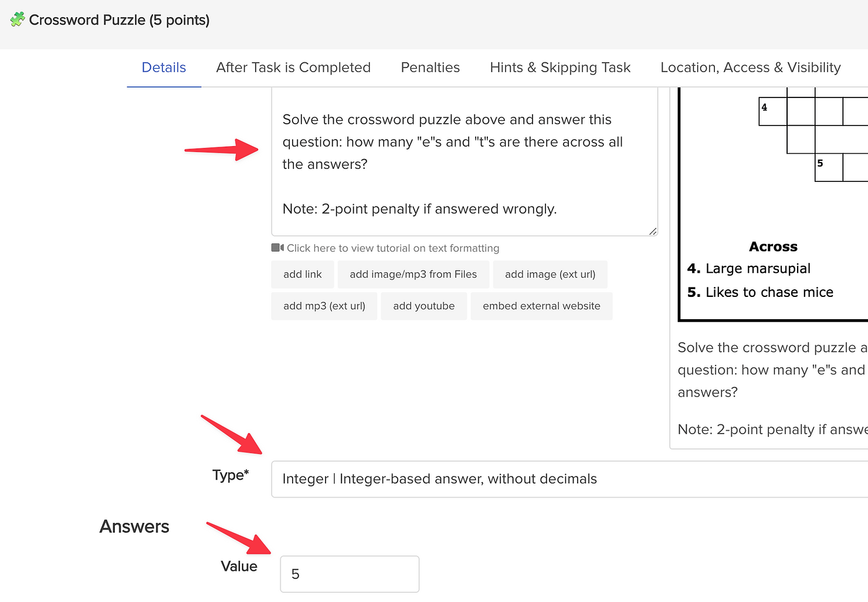
Task: Switch to the Penalties tab
Action: 430,67
